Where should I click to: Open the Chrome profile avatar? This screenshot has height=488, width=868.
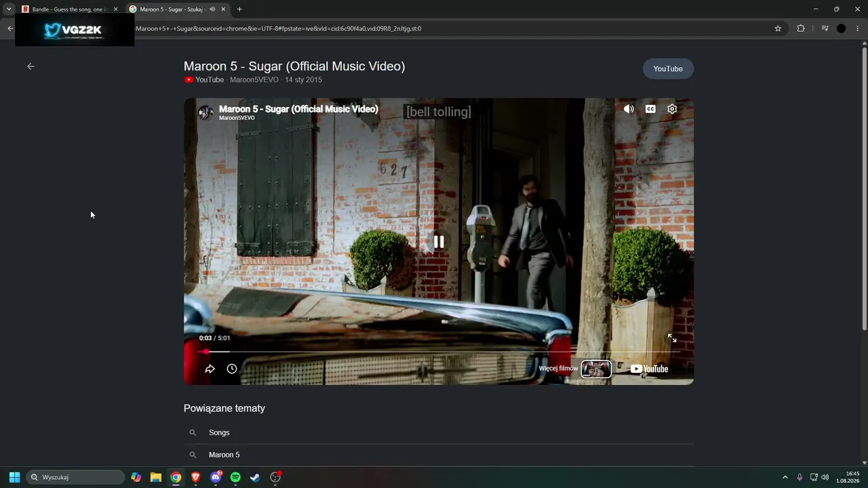[842, 28]
